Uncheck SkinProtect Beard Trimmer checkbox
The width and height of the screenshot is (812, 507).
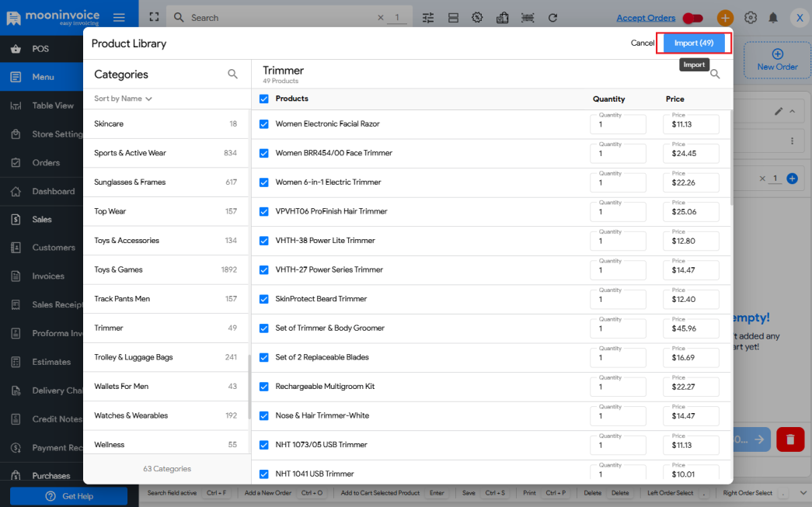coord(264,299)
